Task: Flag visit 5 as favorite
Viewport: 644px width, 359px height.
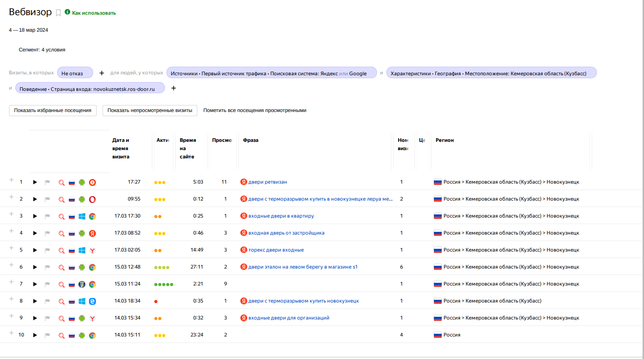Action: tap(47, 250)
